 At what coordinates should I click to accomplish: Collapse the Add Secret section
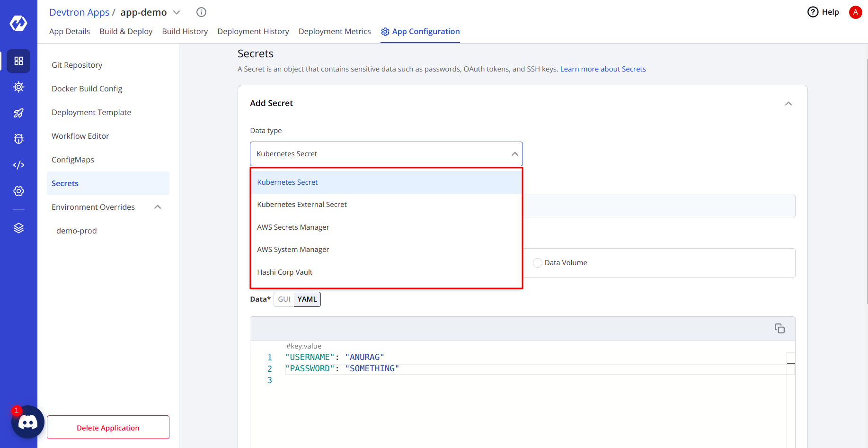coord(788,104)
